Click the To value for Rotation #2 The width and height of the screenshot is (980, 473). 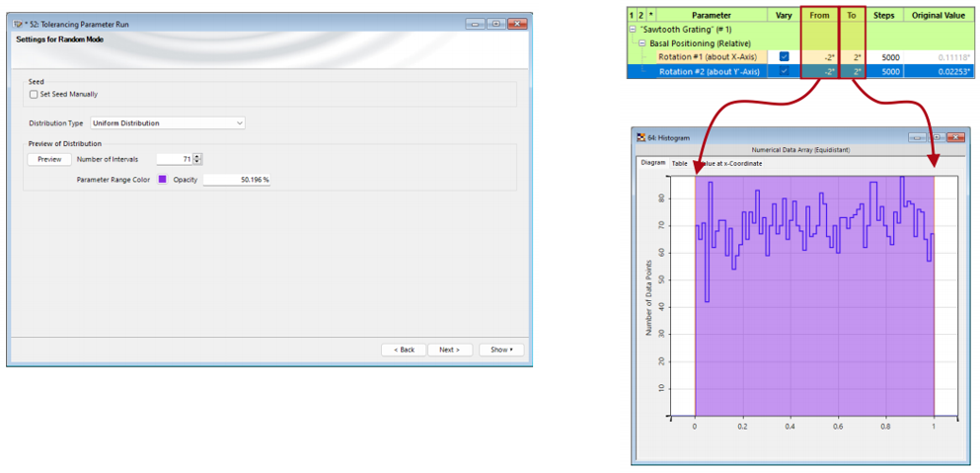click(852, 71)
